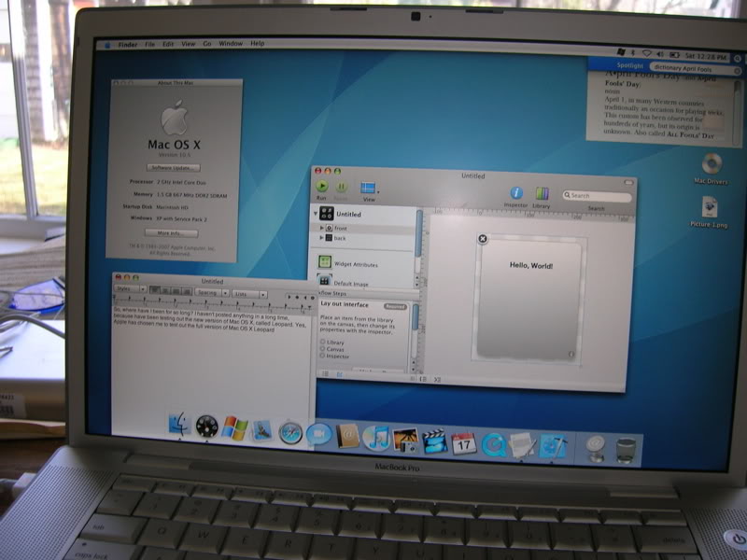
Task: Open the Finder menu
Action: click(x=128, y=44)
